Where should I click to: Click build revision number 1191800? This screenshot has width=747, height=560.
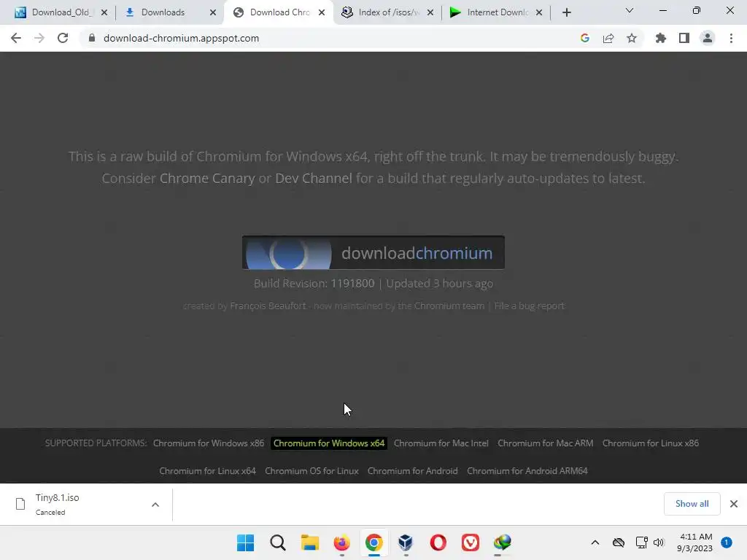click(x=352, y=284)
